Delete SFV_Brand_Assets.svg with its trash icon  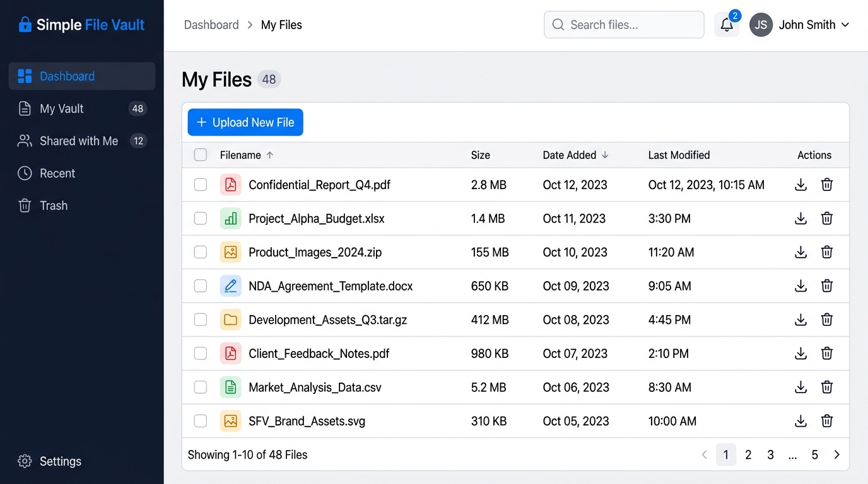tap(827, 421)
